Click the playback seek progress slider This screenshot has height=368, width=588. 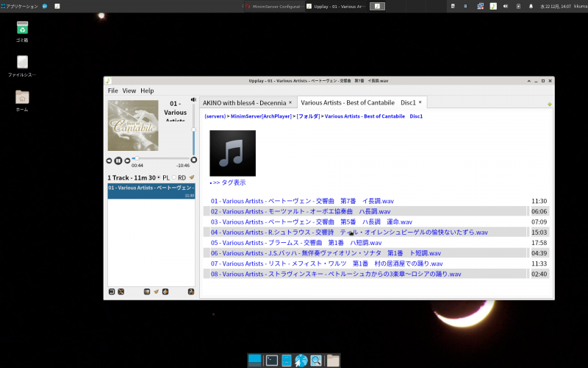[162, 158]
